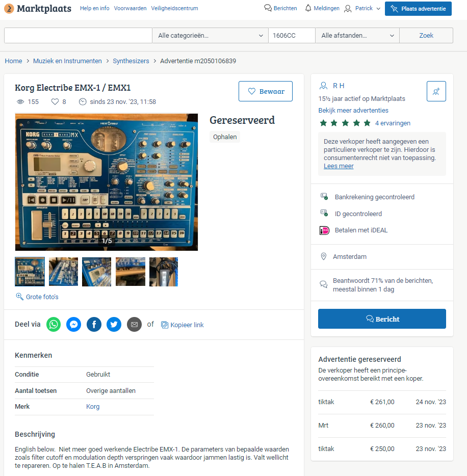Follow seller R H with person-plus icon
The height and width of the screenshot is (476, 467).
[x=436, y=91]
